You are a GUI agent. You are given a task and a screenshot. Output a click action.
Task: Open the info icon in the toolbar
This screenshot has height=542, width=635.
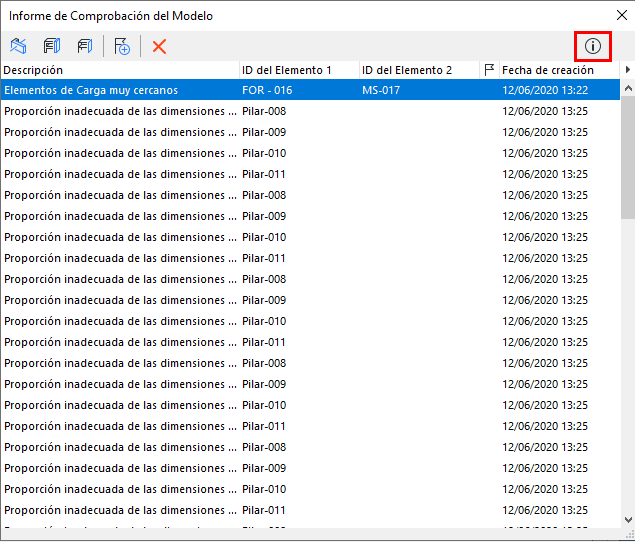pyautogui.click(x=592, y=46)
